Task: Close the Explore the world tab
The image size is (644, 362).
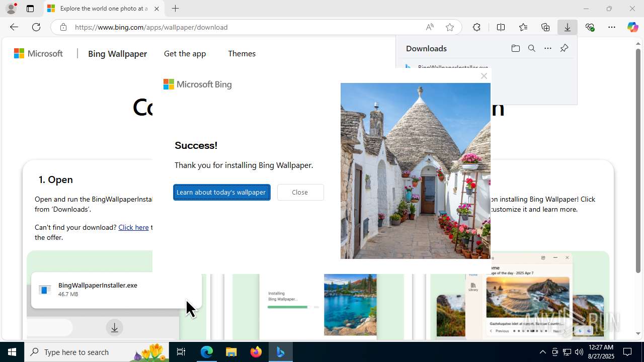Action: 156,9
